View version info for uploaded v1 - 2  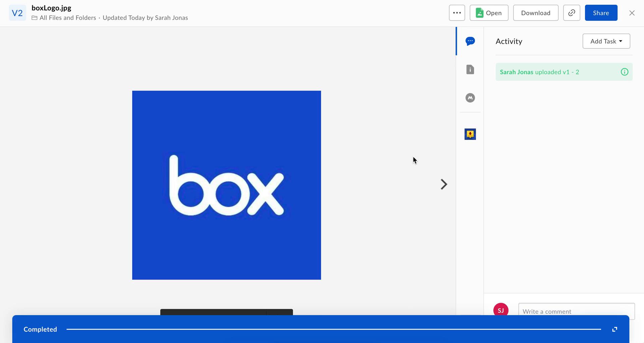pos(624,72)
